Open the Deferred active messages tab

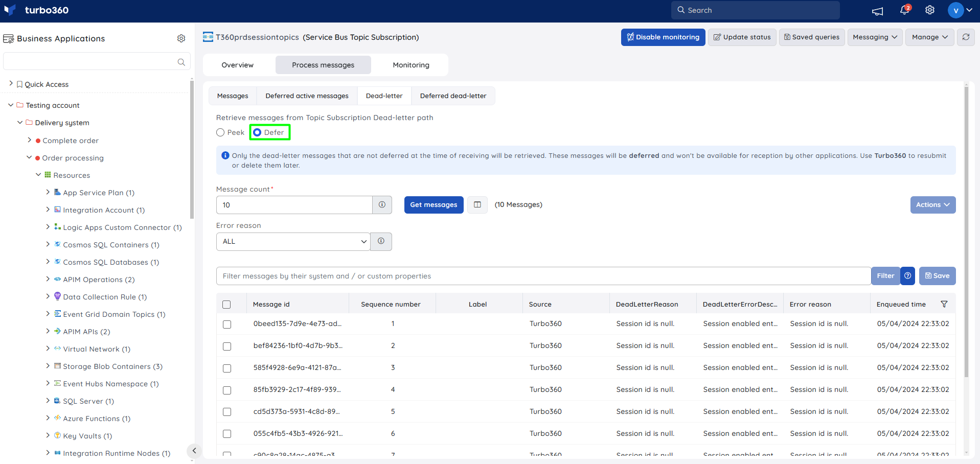point(307,96)
